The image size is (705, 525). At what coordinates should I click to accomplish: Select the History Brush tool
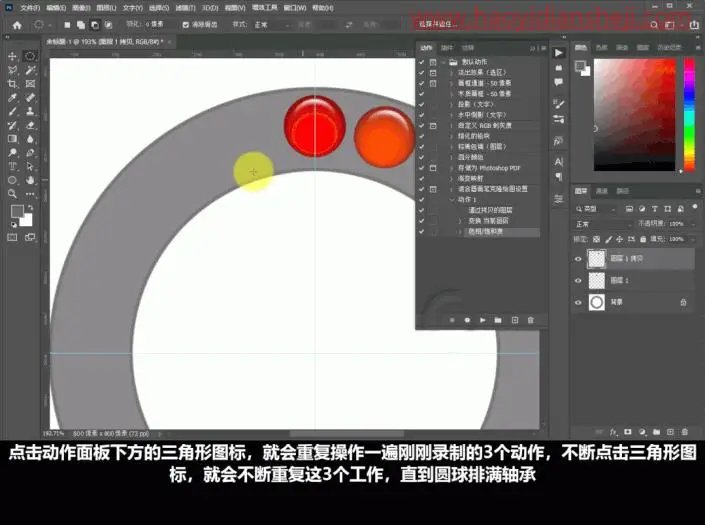[12, 125]
